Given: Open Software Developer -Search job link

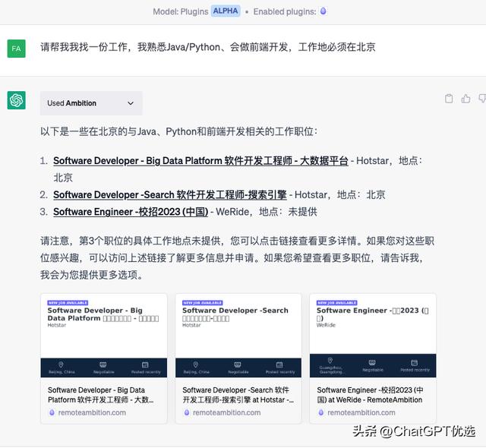Looking at the screenshot, I should [x=171, y=194].
